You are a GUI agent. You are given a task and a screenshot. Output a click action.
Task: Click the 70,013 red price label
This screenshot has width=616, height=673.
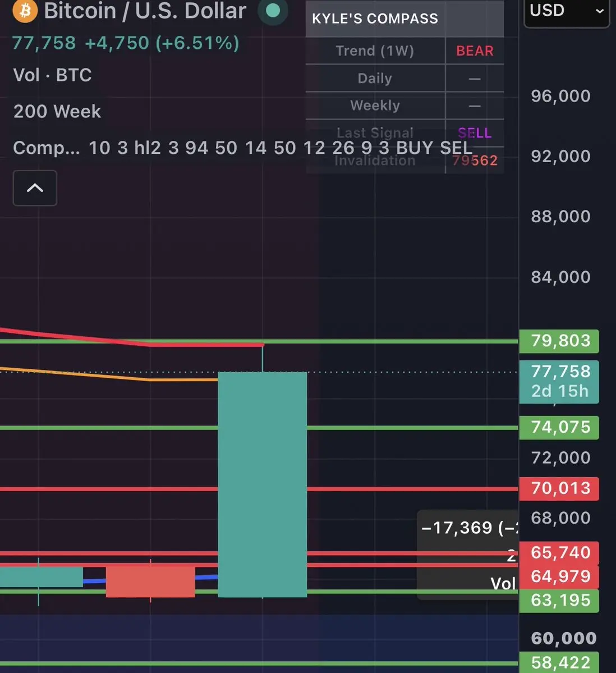coord(559,488)
